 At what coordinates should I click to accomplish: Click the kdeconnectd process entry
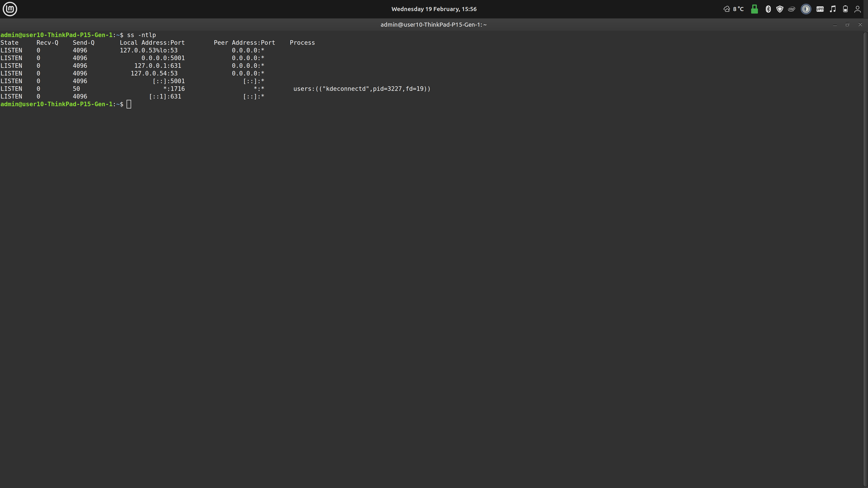point(362,89)
